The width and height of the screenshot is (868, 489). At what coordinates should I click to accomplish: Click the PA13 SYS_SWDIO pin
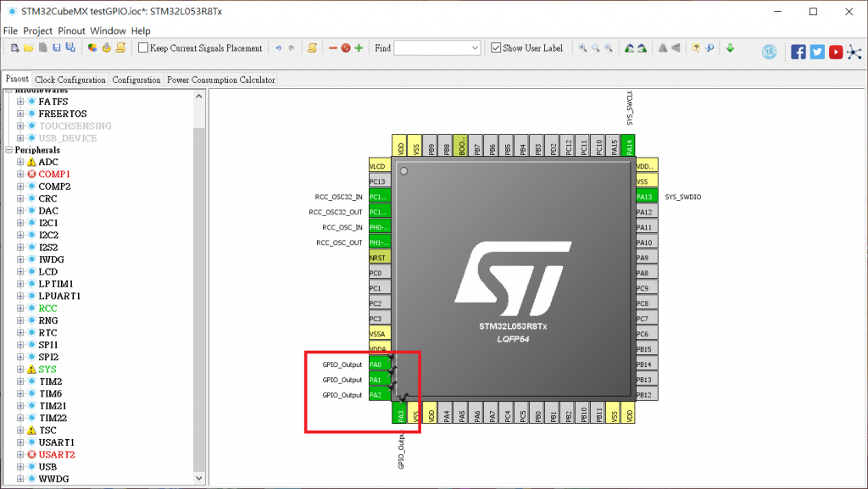coord(646,197)
